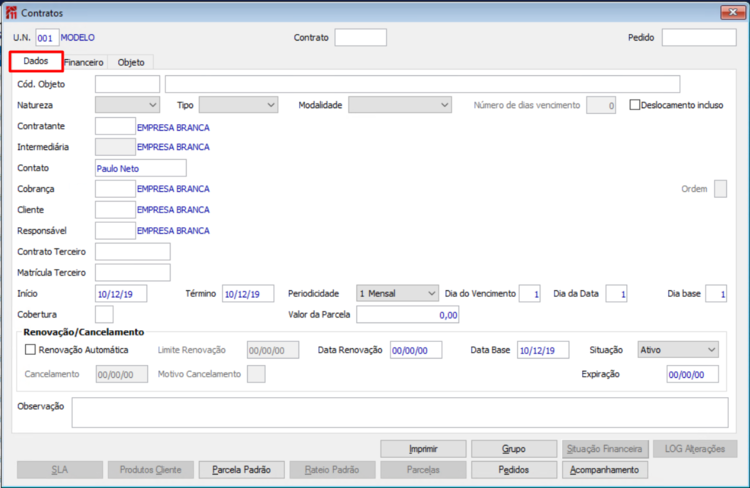Click the Início date field
The width and height of the screenshot is (750, 488).
tap(121, 294)
